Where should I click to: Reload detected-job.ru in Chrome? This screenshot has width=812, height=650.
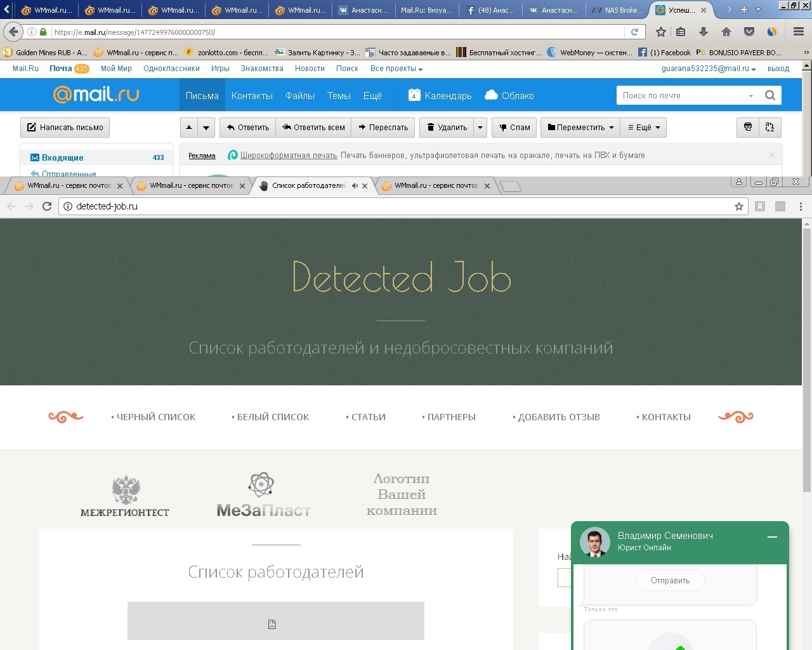coord(47,206)
